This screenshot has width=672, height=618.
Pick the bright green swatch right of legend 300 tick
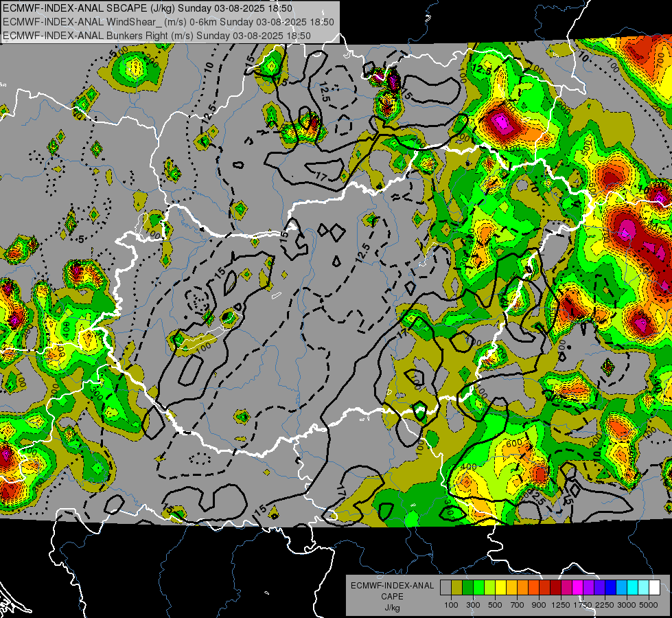click(478, 587)
